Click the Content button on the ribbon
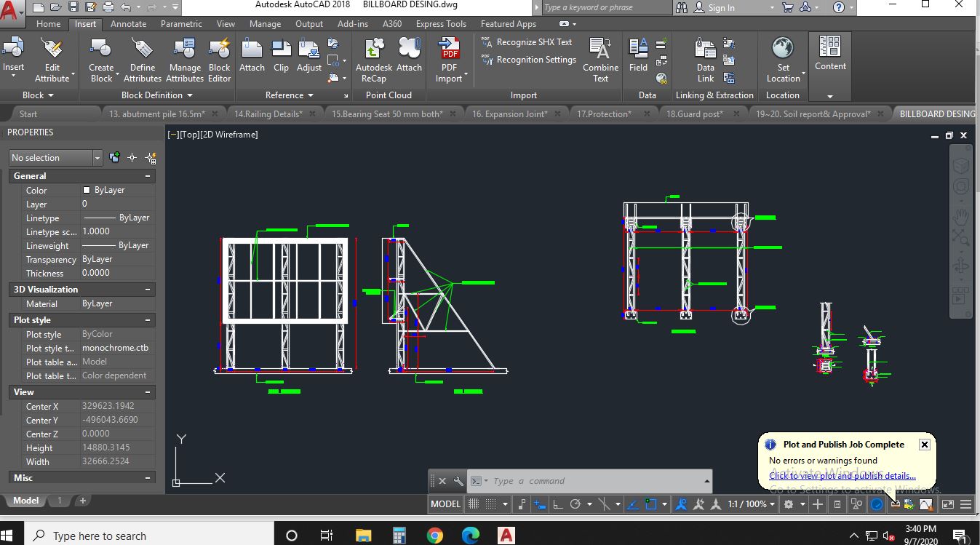The image size is (980, 545). (x=829, y=55)
